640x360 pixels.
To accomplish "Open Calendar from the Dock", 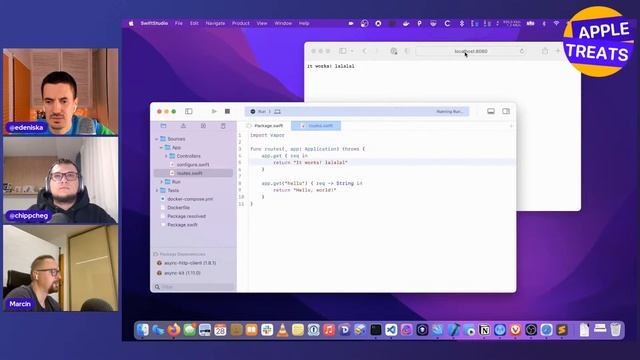I will pyautogui.click(x=220, y=330).
